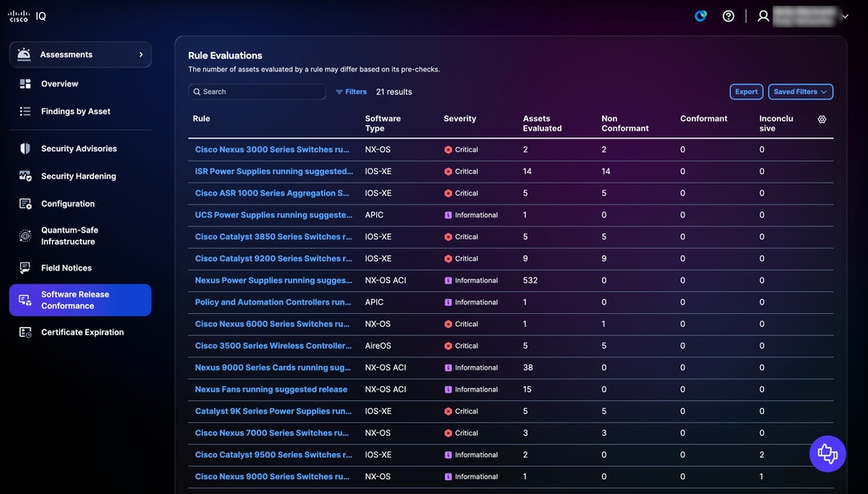Open the AI assistant icon in header
868x494 pixels.
(x=701, y=16)
